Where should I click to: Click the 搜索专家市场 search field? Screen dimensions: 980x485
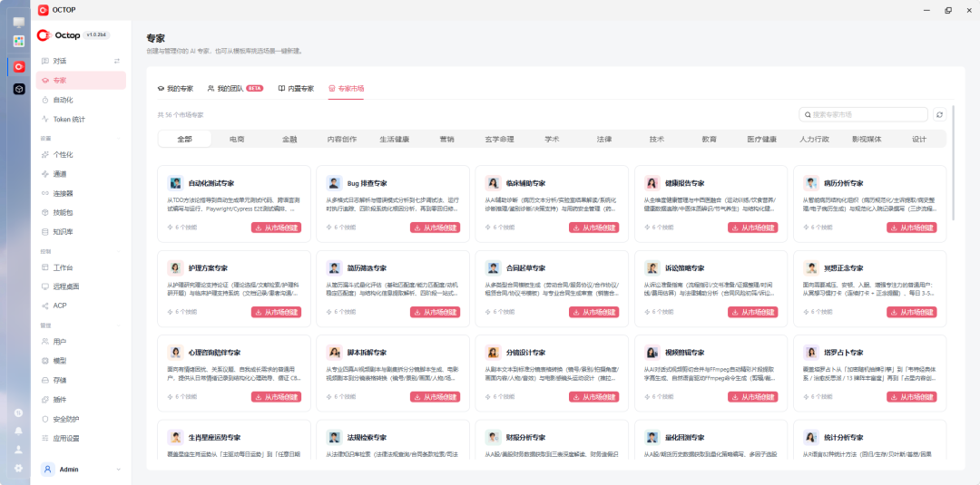(863, 115)
